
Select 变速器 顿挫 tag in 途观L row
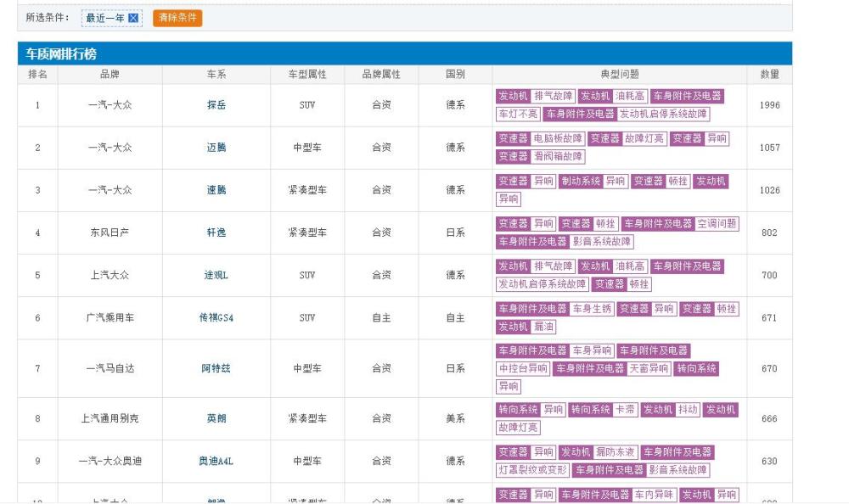click(621, 284)
